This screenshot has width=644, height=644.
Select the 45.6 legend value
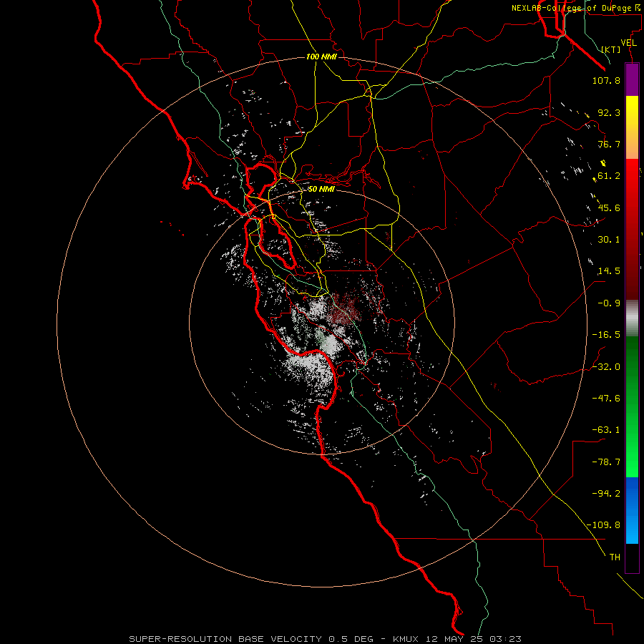[609, 208]
